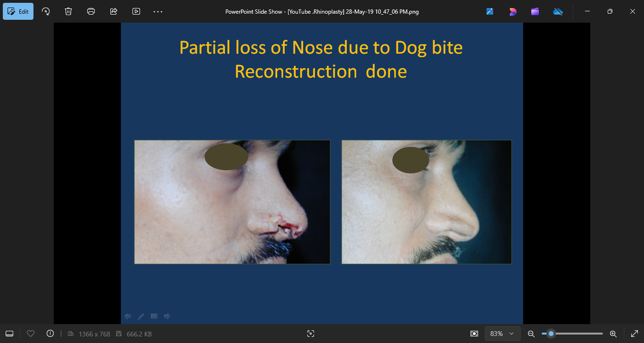Viewport: 644px width, 343px height.
Task: Open Clipchamp video editor icon
Action: 535,11
